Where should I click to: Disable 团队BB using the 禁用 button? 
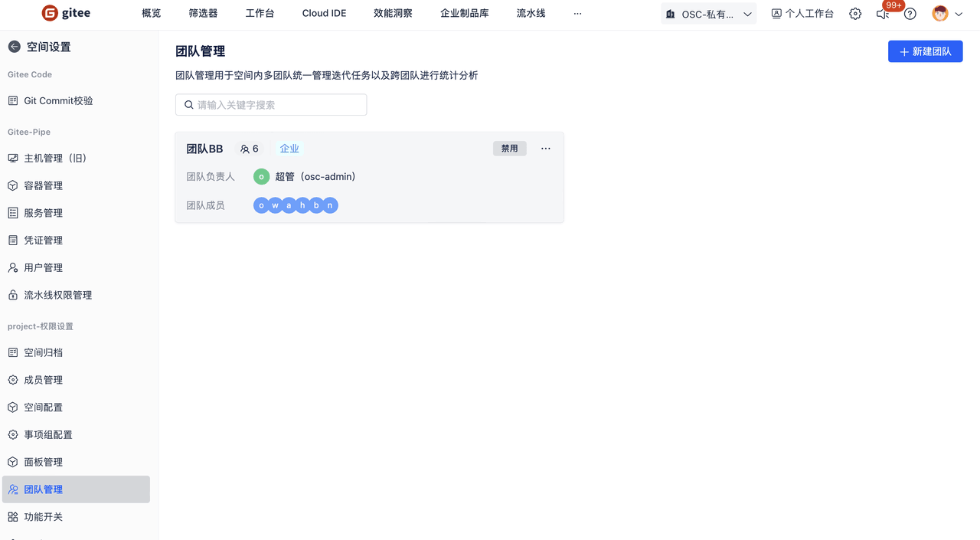pyautogui.click(x=509, y=149)
